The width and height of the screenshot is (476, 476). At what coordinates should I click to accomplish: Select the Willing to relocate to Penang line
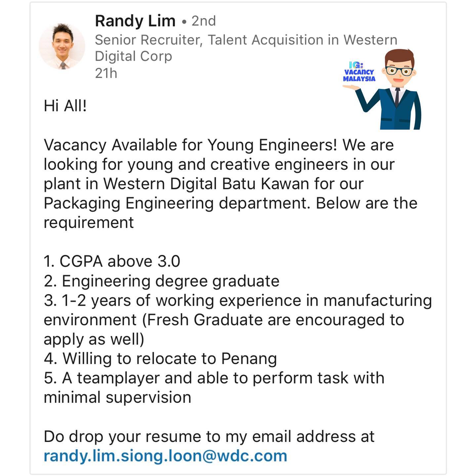click(x=160, y=359)
